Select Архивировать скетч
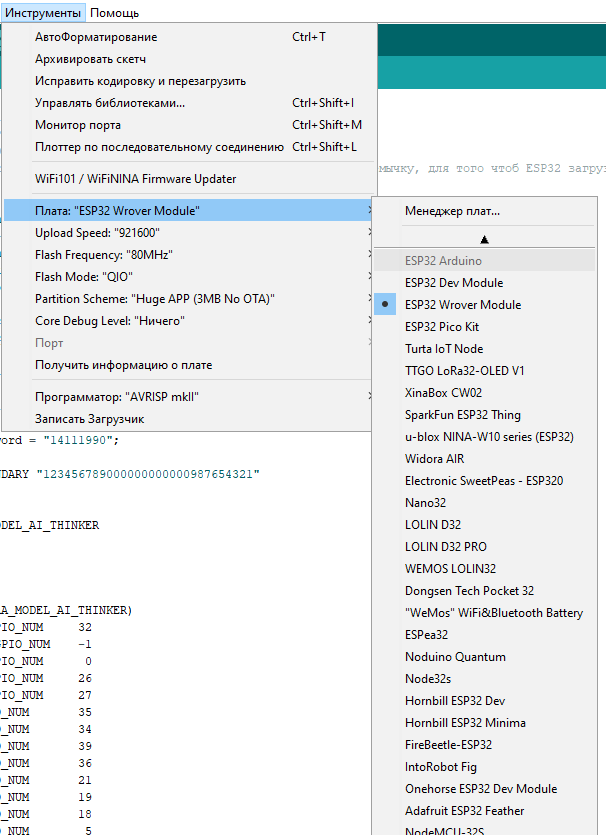Viewport: 606px width, 835px height. pos(189,59)
